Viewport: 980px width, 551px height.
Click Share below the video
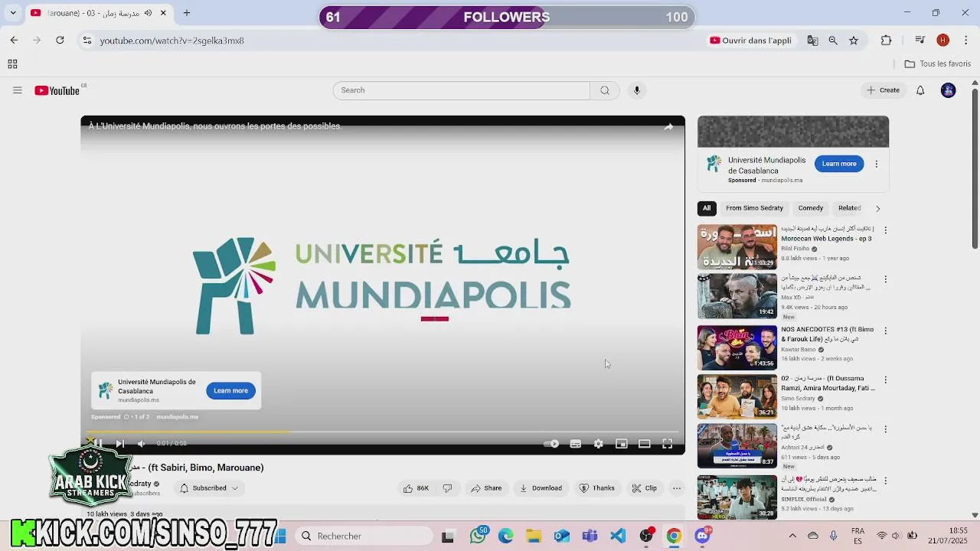click(487, 488)
